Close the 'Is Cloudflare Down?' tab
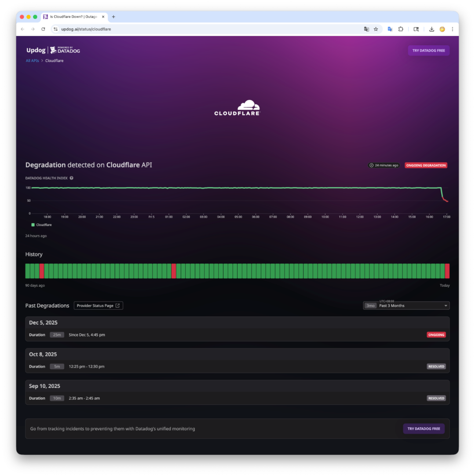The image size is (475, 476). tap(103, 17)
